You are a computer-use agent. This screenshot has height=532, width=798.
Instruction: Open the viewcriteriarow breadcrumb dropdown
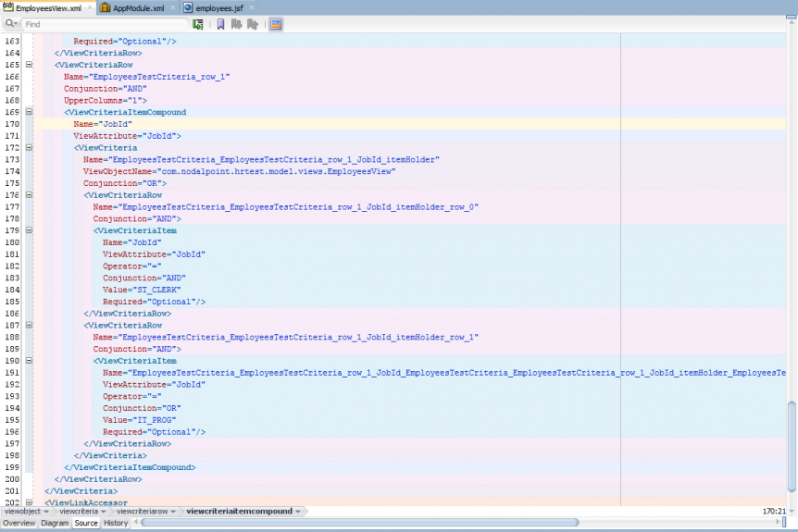174,511
